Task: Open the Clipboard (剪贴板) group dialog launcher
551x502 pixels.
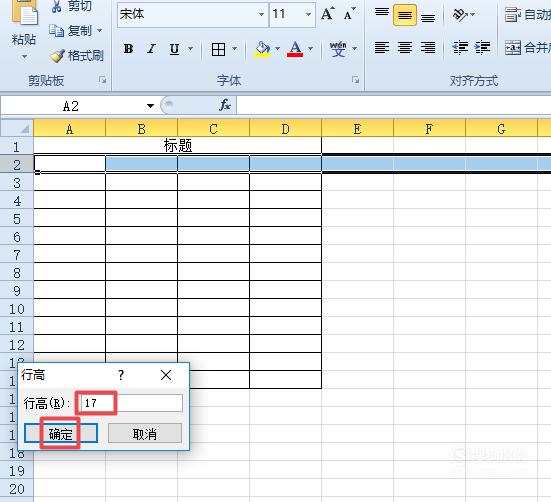Action: point(102,80)
